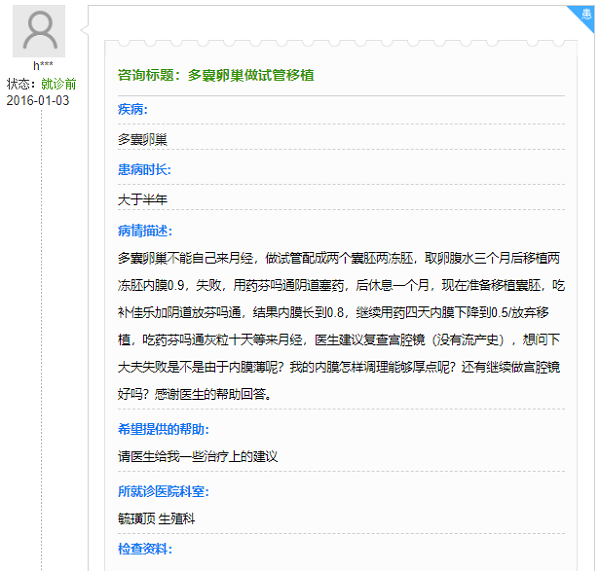Click the username h***
600x571 pixels.
[x=42, y=66]
